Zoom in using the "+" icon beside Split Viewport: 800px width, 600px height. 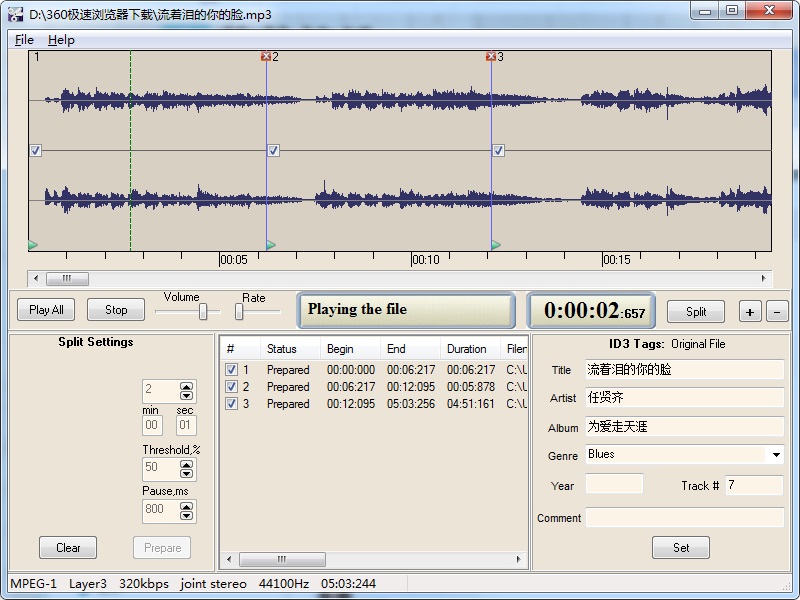click(749, 311)
